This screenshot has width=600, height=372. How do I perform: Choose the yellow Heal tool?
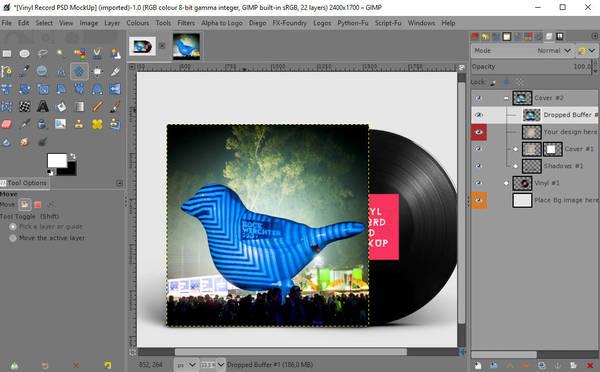[x=97, y=124]
